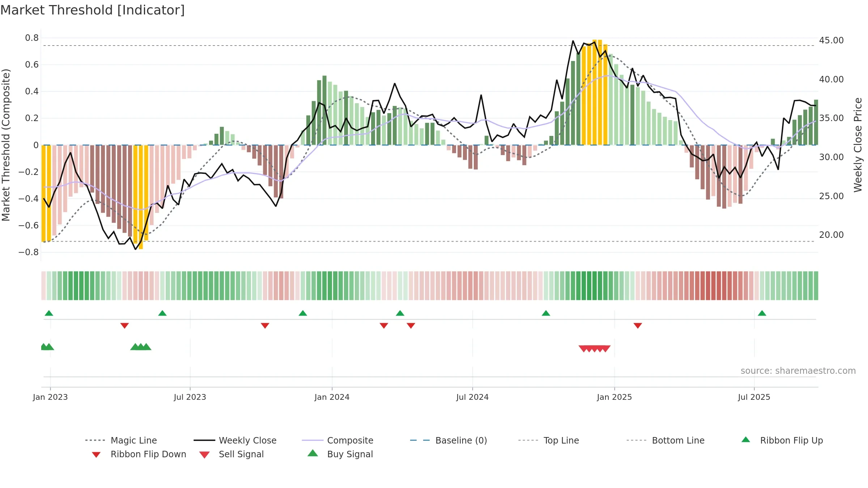Click the ribbon flip down marker just after Jan 2025
868x488 pixels.
pyautogui.click(x=638, y=326)
